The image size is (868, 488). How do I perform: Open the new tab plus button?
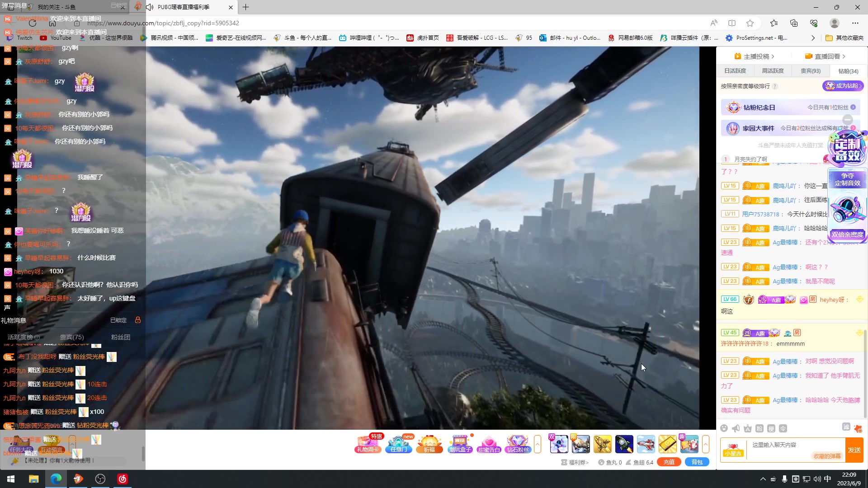245,7
